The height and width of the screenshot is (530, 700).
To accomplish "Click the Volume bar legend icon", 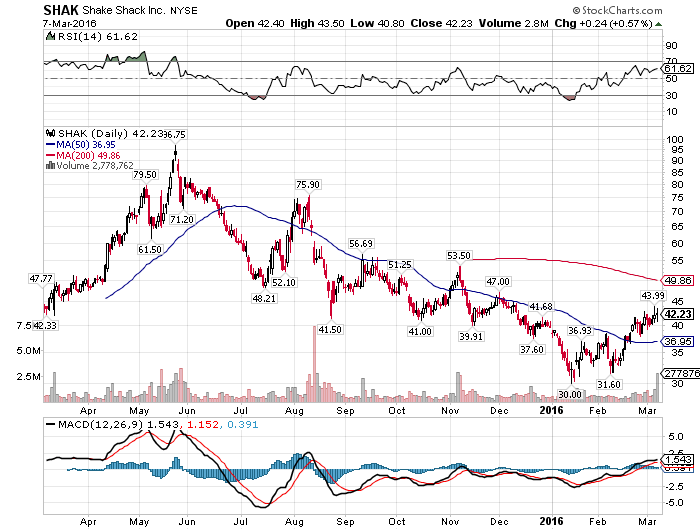I will [50, 165].
